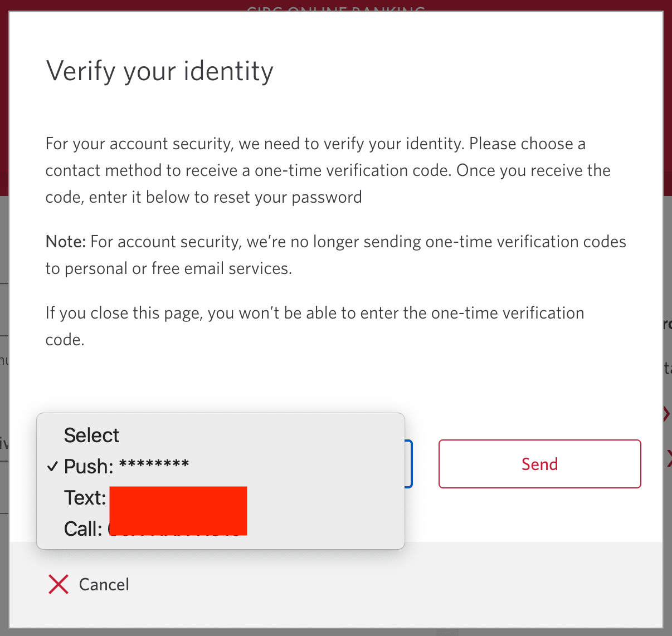Click the Cancel link
Viewport: 672px width, 636px height.
[x=104, y=584]
